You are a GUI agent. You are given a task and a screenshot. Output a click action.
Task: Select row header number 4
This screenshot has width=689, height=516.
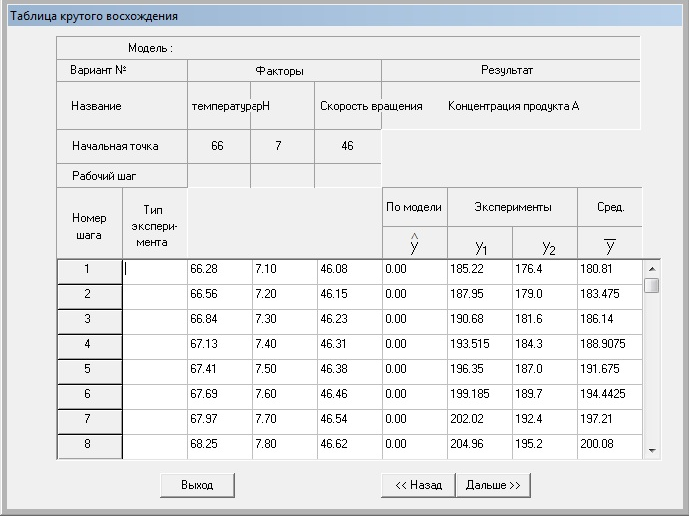[90, 347]
